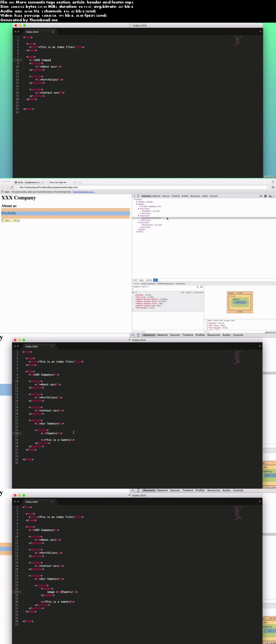Click the blue content box '783 × 24' in box model
Screen dimensions: 276x644
coord(240,302)
